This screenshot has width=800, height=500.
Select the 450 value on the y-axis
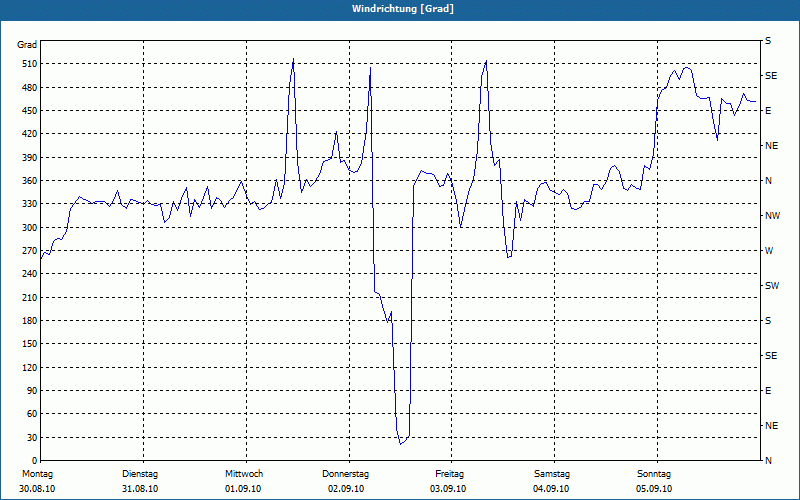[x=31, y=111]
